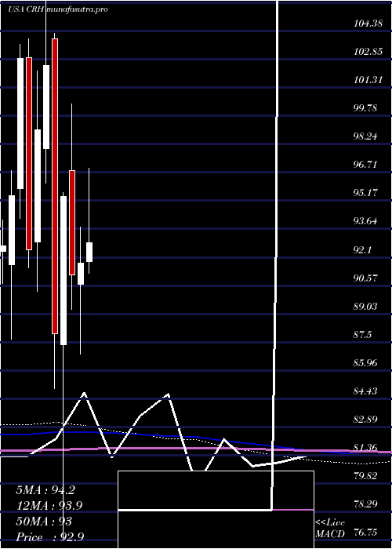Click the 81.36 price axis label
The height and width of the screenshot is (549, 392).
coord(367,448)
